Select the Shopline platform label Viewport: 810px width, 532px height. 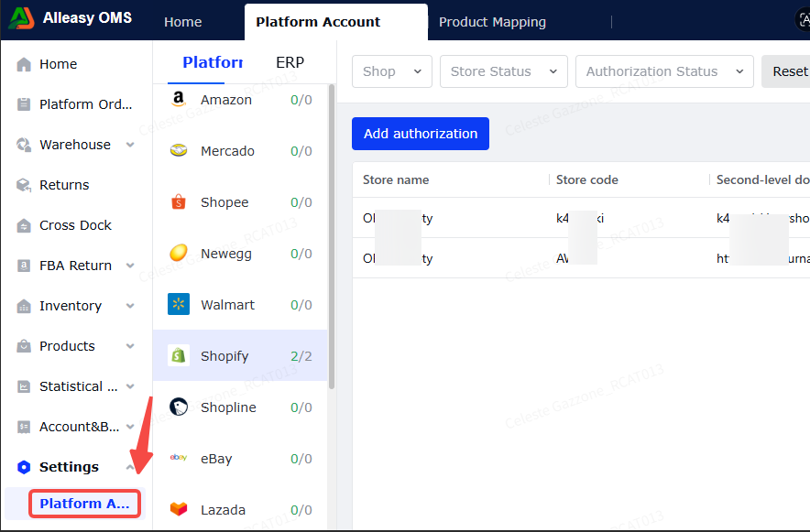pos(228,407)
